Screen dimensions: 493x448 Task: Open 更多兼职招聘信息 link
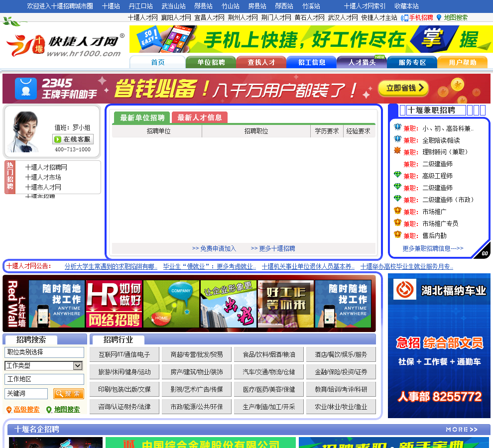click(433, 248)
